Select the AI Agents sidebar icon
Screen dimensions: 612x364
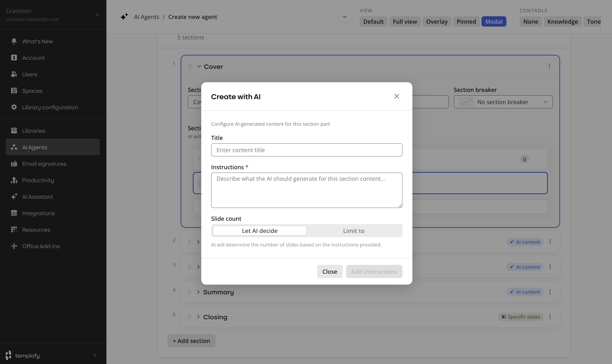[x=14, y=147]
